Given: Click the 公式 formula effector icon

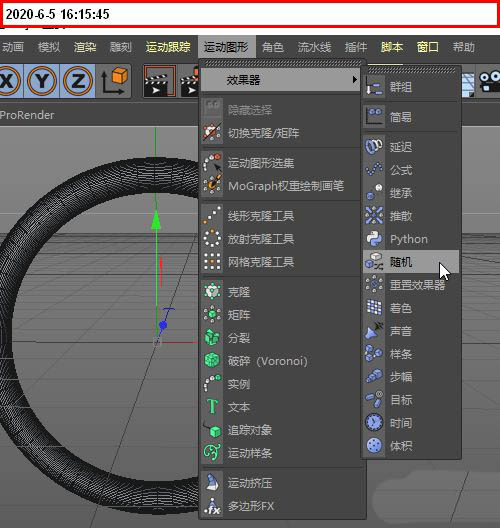Looking at the screenshot, I should [x=374, y=170].
